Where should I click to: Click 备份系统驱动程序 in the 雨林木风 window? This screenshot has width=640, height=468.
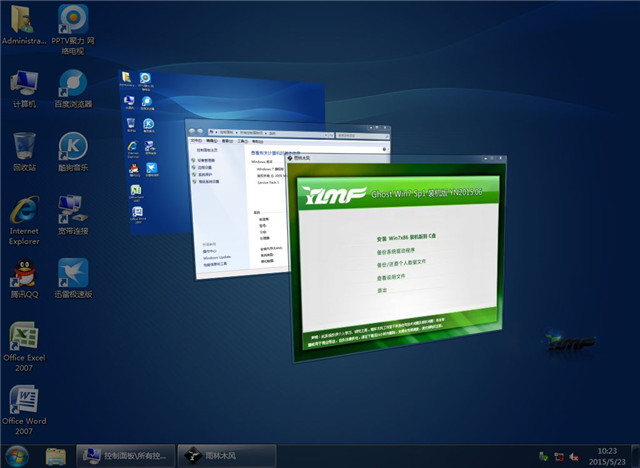(x=396, y=251)
